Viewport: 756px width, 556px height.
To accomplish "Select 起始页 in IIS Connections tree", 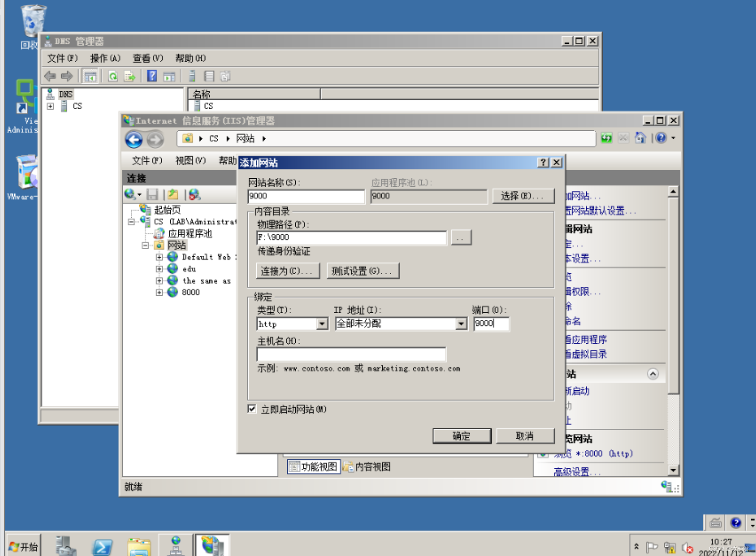I will (x=167, y=210).
